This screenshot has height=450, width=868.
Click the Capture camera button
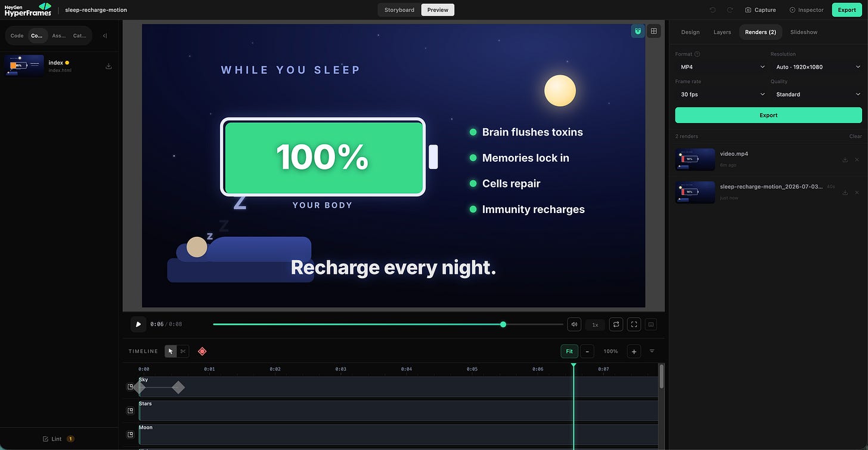(x=760, y=10)
